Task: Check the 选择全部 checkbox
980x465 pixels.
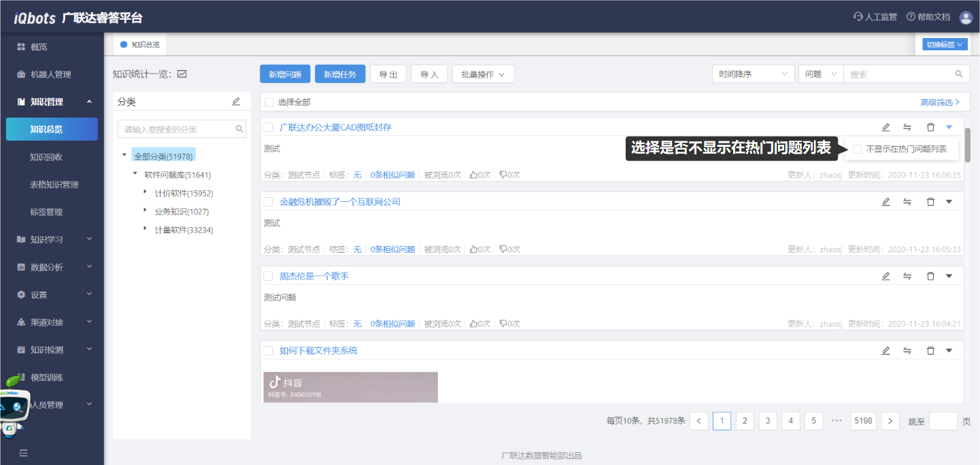Action: [x=269, y=102]
